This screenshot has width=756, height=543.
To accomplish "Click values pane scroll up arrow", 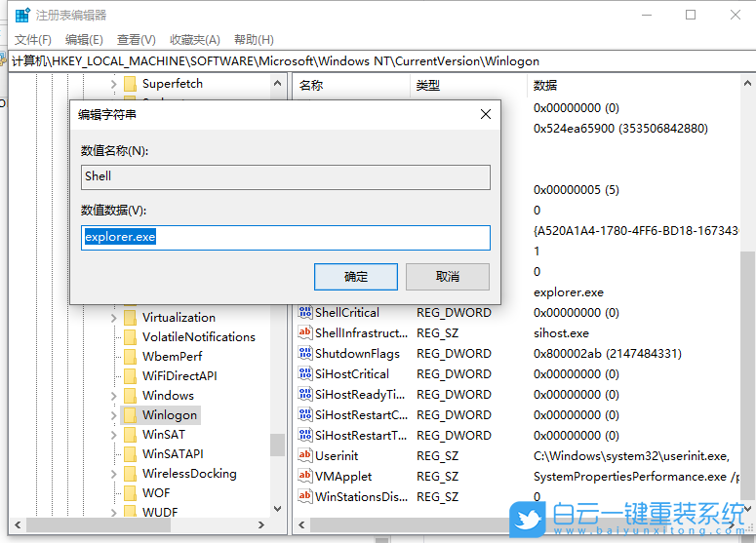I will (747, 83).
